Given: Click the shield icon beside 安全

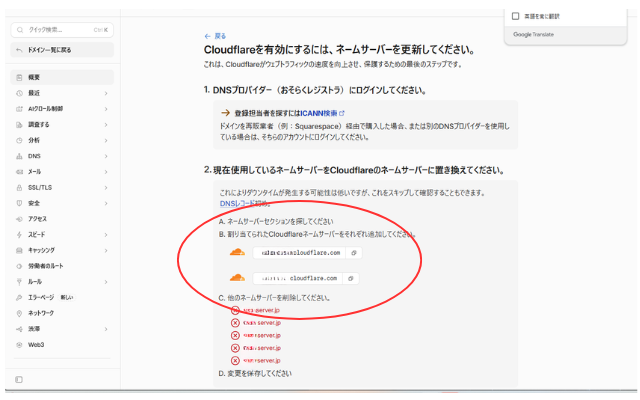Looking at the screenshot, I should click(19, 203).
